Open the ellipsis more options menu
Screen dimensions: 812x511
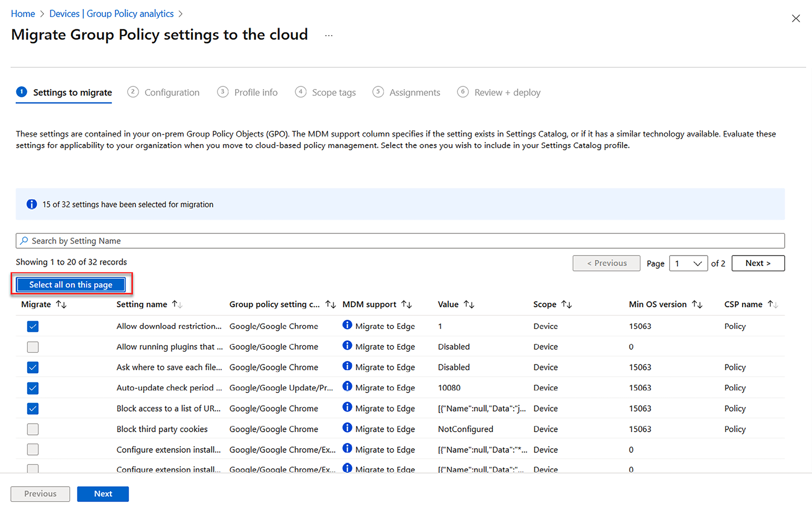(329, 36)
